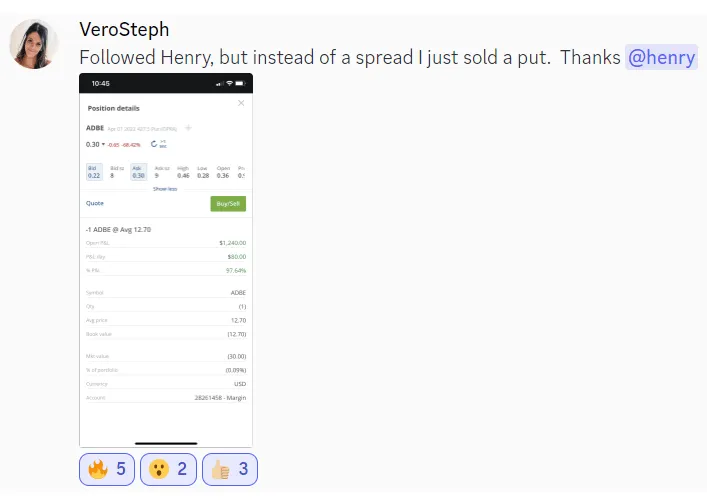Open VeroSteph's profile avatar
The width and height of the screenshot is (707, 502).
34,44
